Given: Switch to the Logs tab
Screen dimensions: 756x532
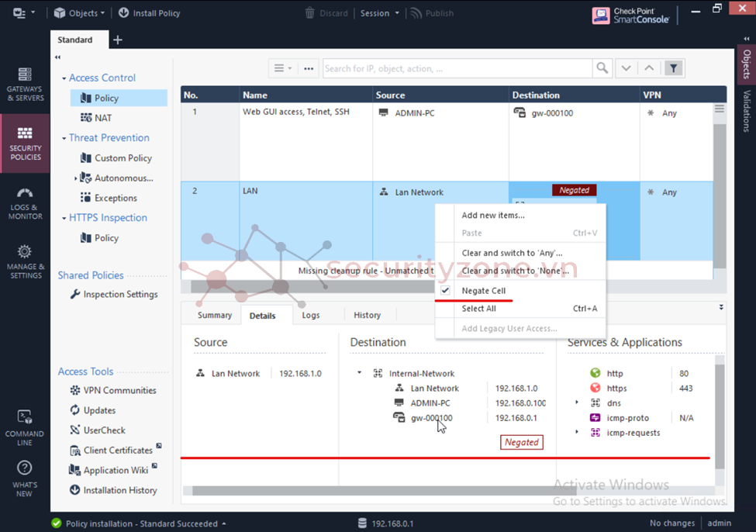Looking at the screenshot, I should (x=311, y=315).
